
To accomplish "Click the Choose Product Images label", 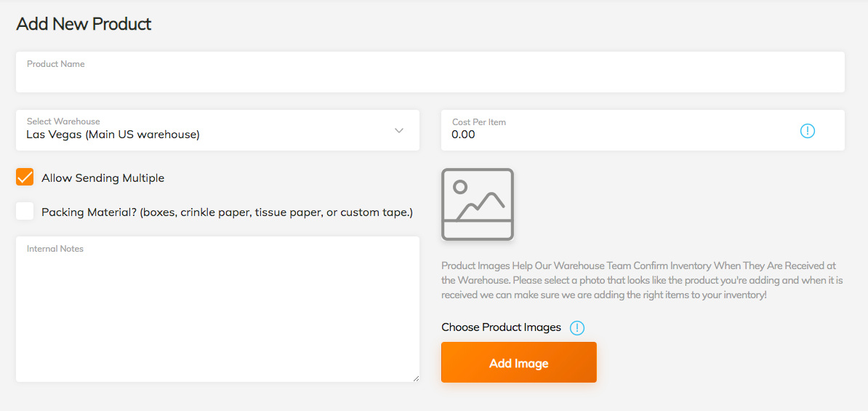I will pos(501,327).
